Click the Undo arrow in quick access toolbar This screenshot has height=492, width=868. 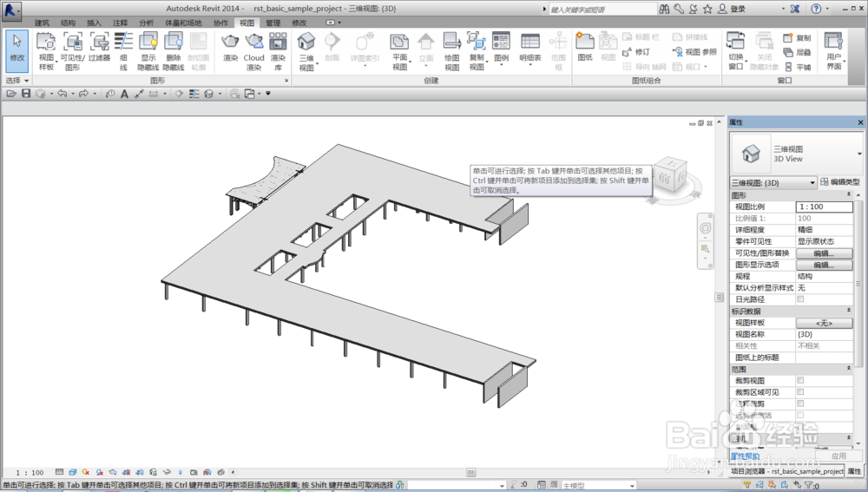click(x=62, y=94)
